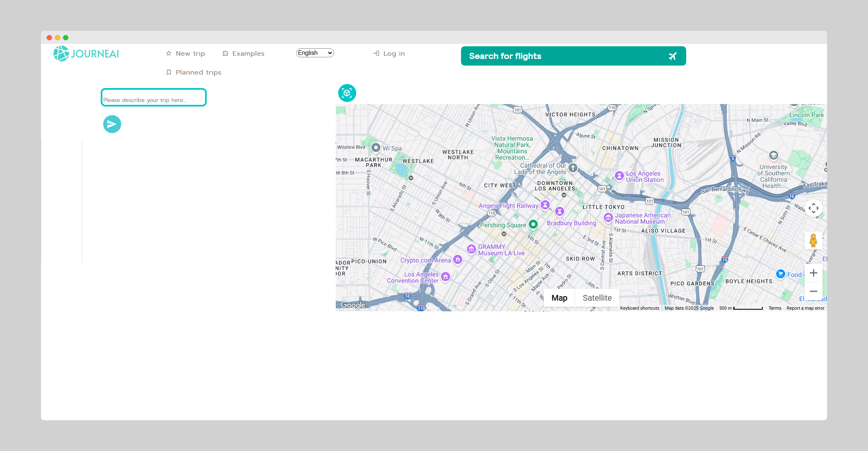
Task: Select the Cathedral of Our Lady marker
Action: click(573, 168)
